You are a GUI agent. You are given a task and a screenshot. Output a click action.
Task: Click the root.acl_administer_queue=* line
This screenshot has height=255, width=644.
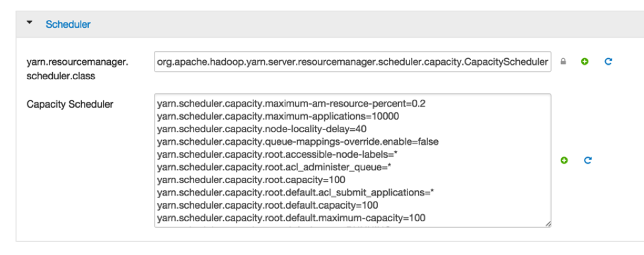pos(273,167)
